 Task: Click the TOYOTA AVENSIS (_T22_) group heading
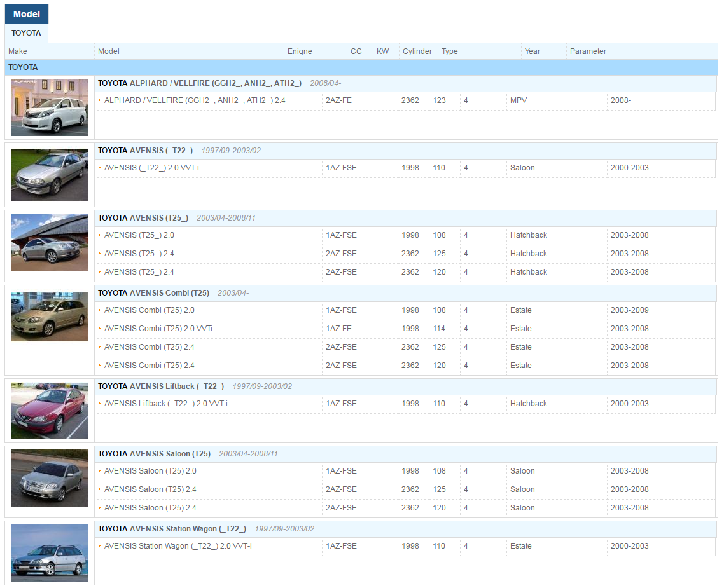click(x=145, y=151)
